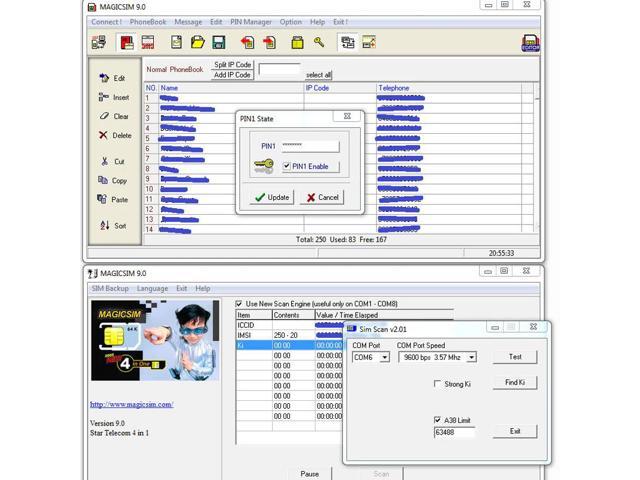Enable the Strong Ki checkbox
The height and width of the screenshot is (480, 640).
pyautogui.click(x=438, y=384)
